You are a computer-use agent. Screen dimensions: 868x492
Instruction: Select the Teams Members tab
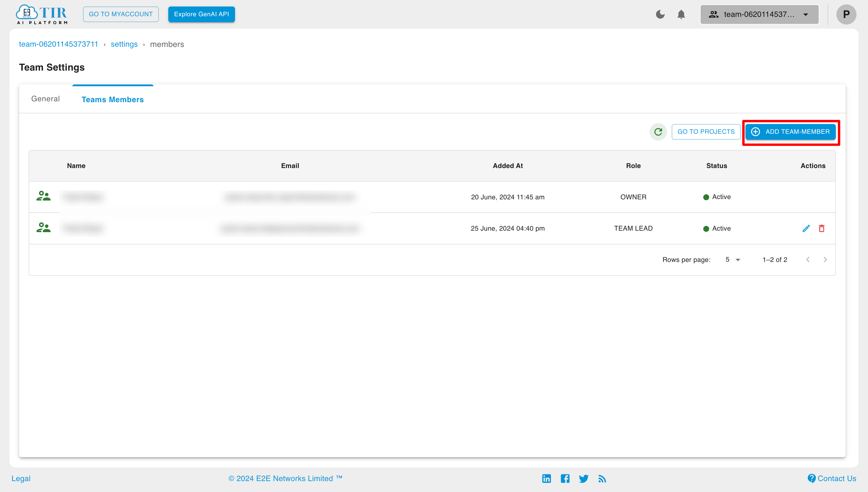[112, 99]
